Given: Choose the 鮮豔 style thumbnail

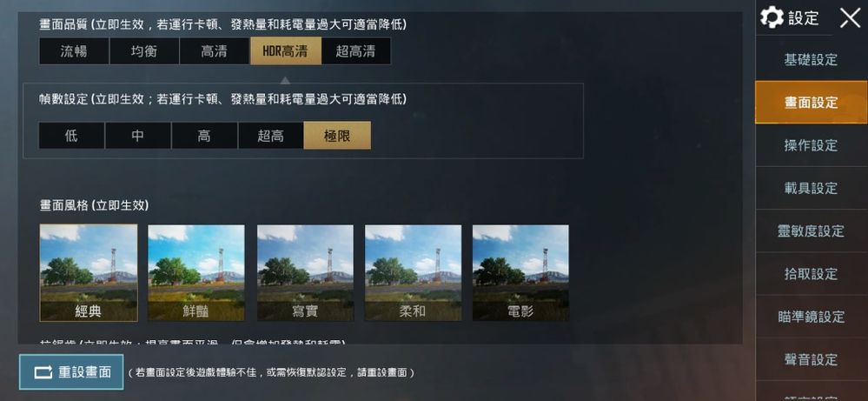Looking at the screenshot, I should tap(196, 272).
